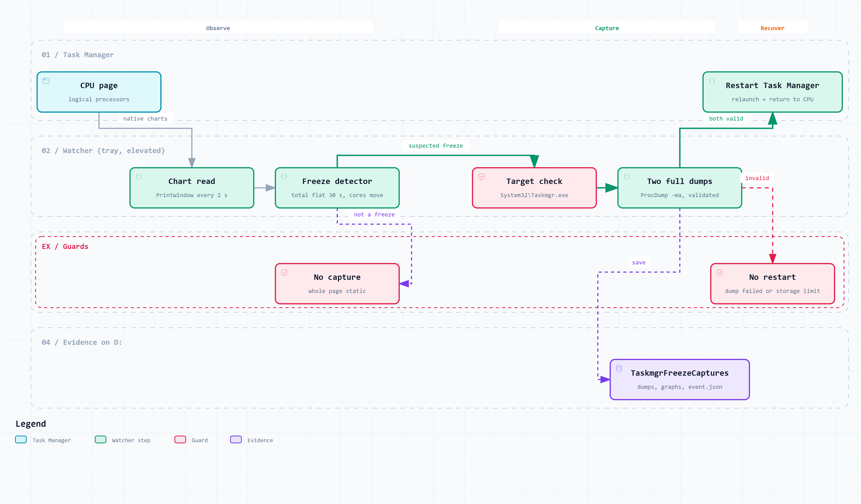Screen dimensions: 861x504
Task: Click the 'relaunch + return to CPU' subtitle
Action: 772,99
